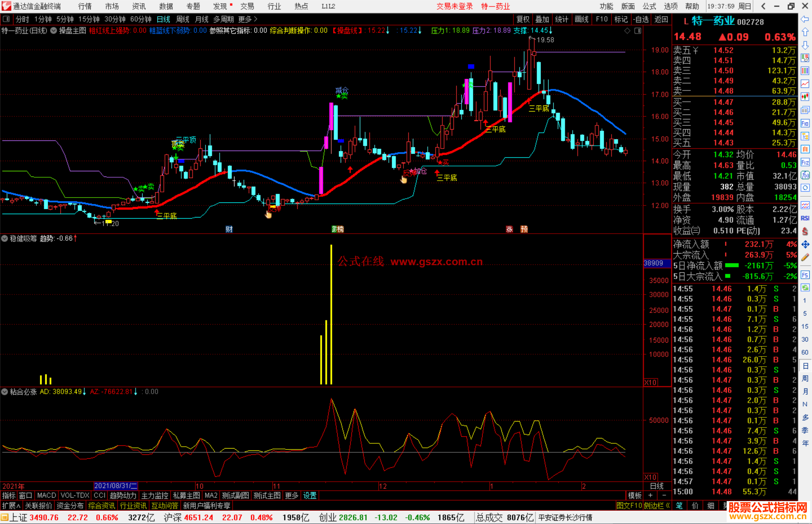Click the orange document sidebar icon

point(805,149)
